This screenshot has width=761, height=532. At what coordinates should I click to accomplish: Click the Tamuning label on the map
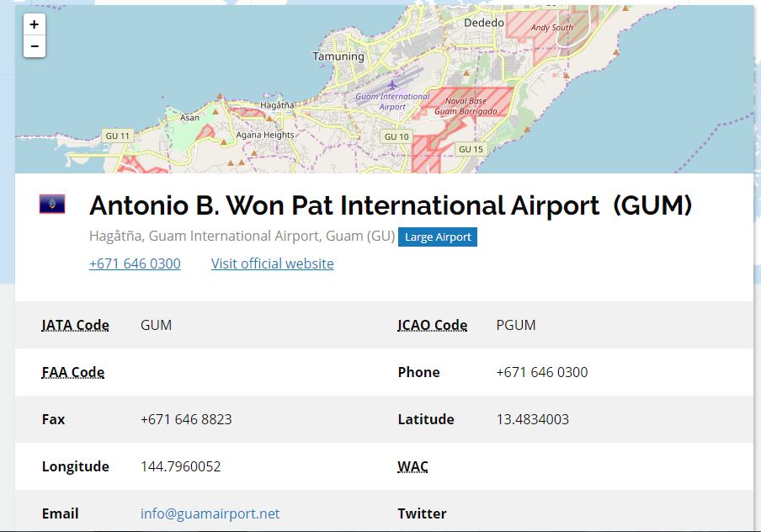[338, 56]
